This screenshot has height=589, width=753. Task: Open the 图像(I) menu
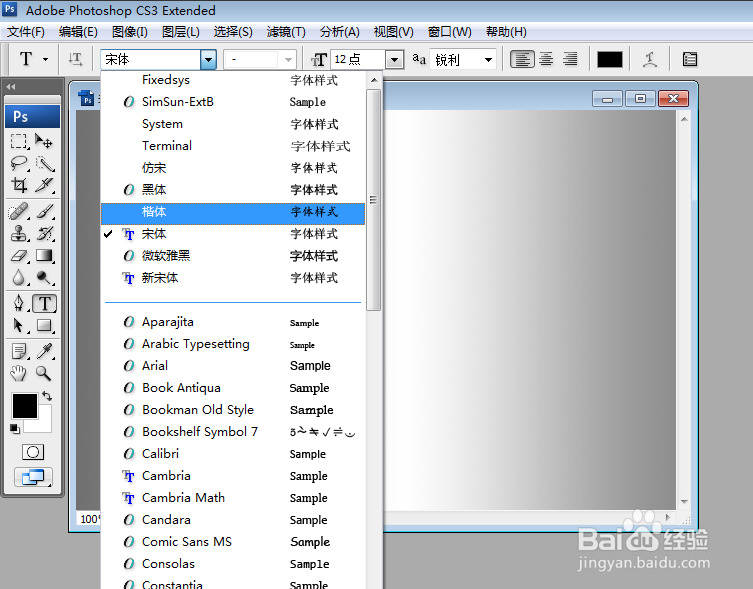pyautogui.click(x=129, y=32)
